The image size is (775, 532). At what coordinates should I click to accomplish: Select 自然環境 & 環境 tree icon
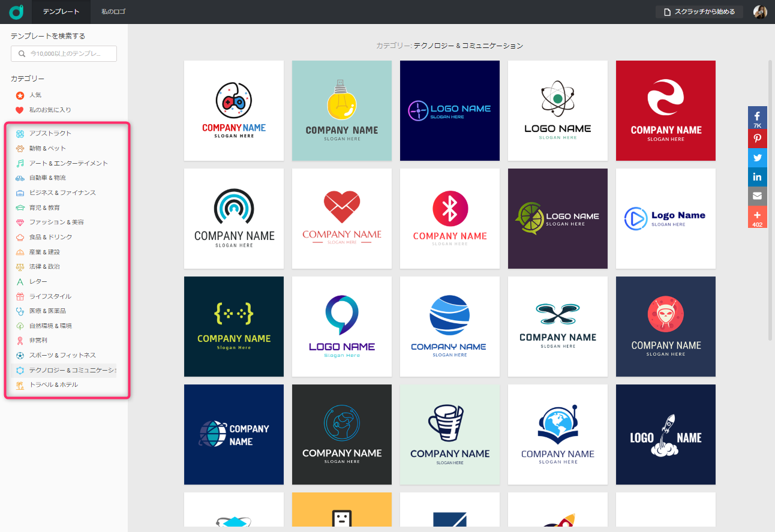(20, 326)
